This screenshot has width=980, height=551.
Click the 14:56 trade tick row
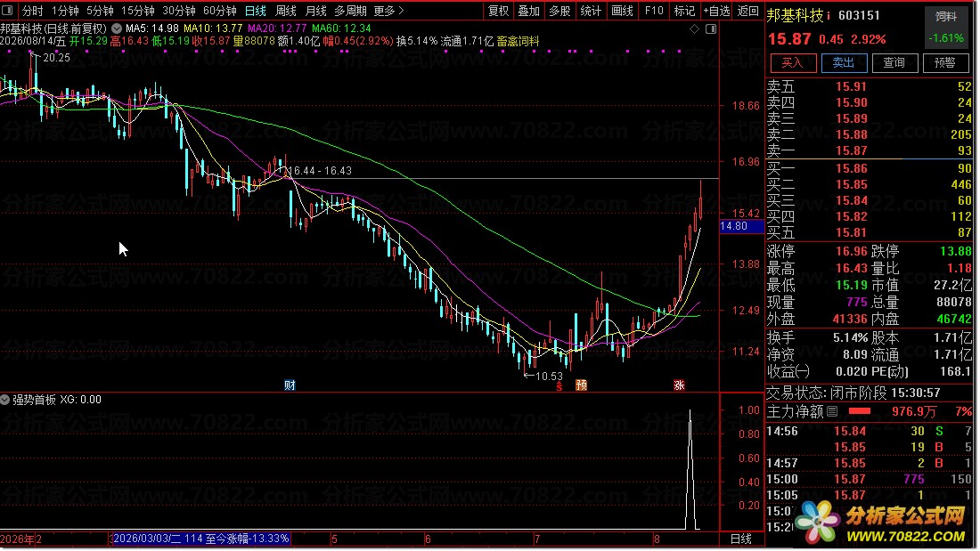[869, 431]
